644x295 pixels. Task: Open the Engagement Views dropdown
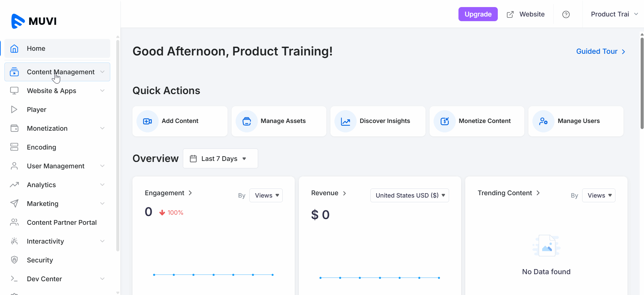click(x=266, y=196)
